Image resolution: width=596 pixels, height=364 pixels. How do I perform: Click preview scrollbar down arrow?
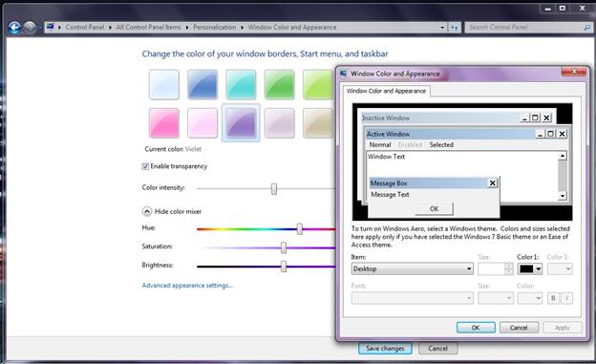tap(563, 196)
